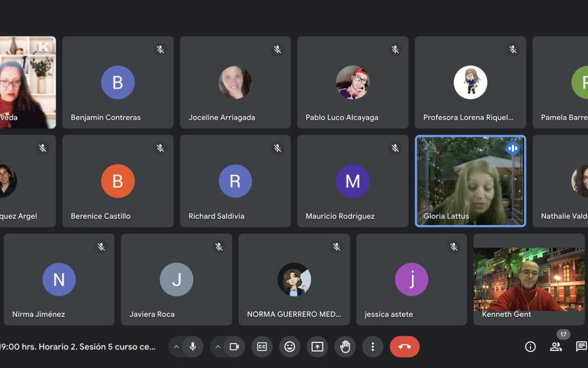588x368 pixels.
Task: Click the name label Kenneth Gent
Action: [506, 315]
